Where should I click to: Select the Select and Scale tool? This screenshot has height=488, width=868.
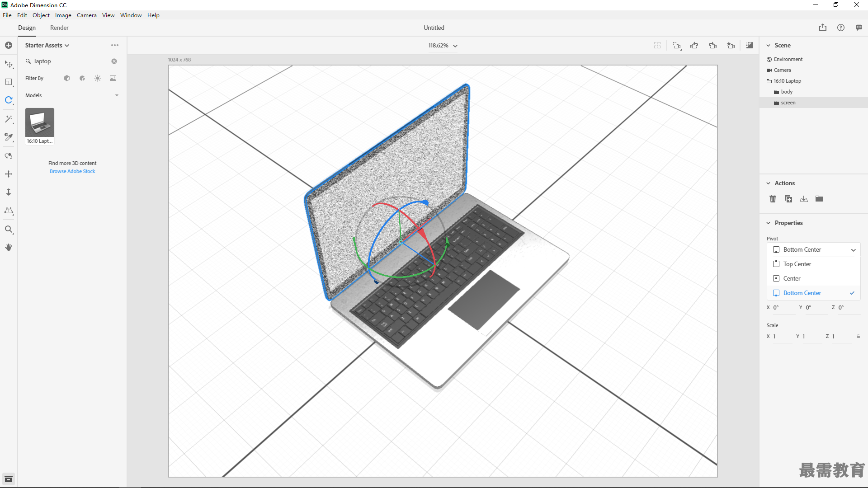tap(9, 82)
